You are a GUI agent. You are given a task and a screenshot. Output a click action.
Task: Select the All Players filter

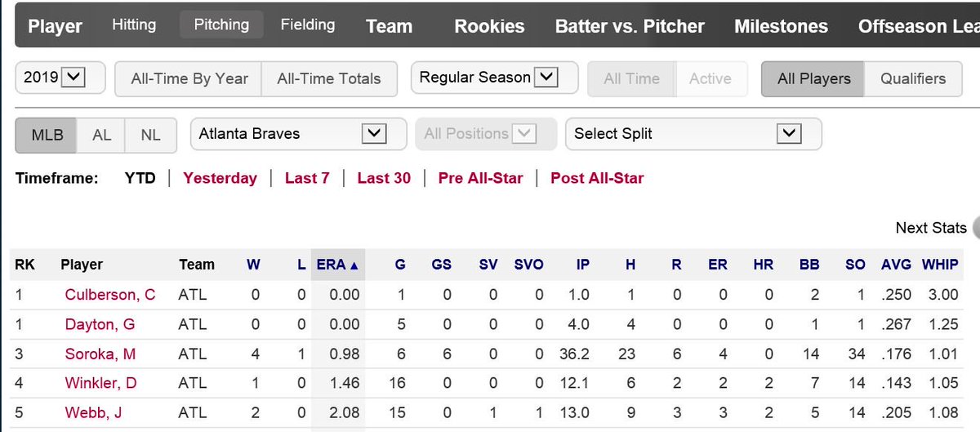click(813, 79)
